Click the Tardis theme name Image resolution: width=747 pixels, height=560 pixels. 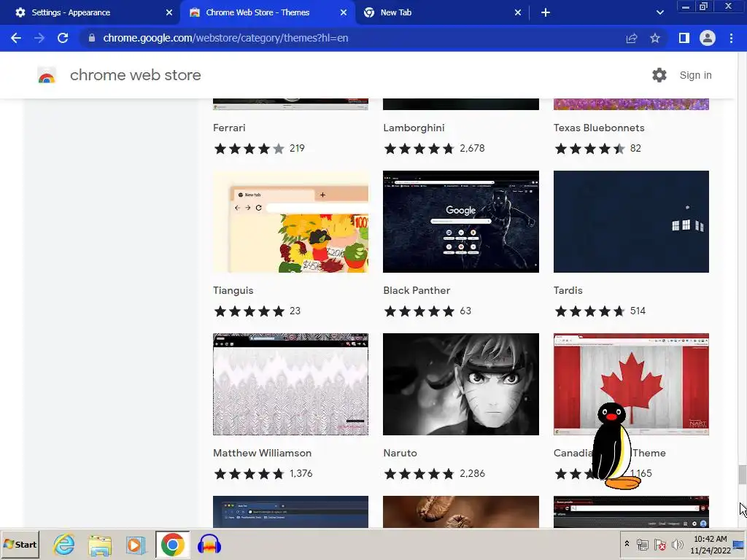[568, 290]
